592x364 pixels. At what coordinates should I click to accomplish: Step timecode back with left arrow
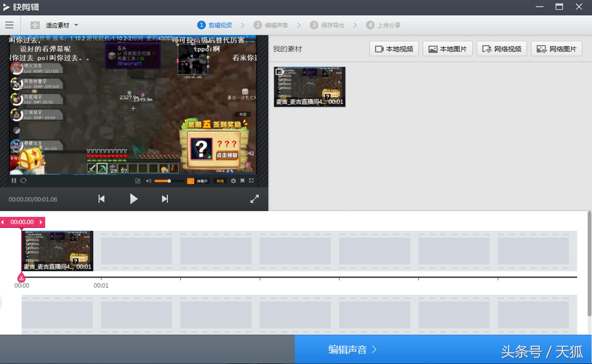pos(3,222)
